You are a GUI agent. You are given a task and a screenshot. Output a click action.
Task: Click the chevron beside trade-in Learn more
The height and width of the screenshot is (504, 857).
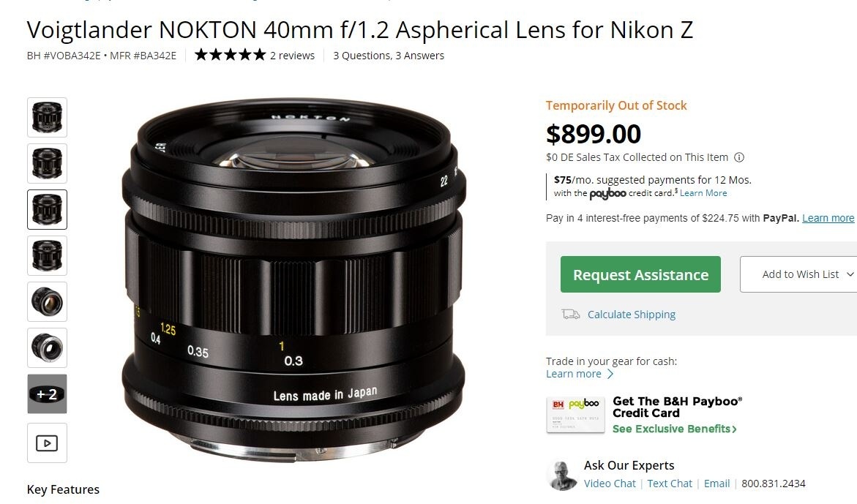click(x=610, y=374)
